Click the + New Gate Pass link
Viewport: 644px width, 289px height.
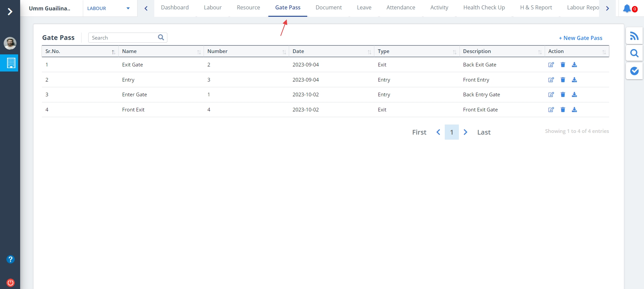[x=580, y=38]
